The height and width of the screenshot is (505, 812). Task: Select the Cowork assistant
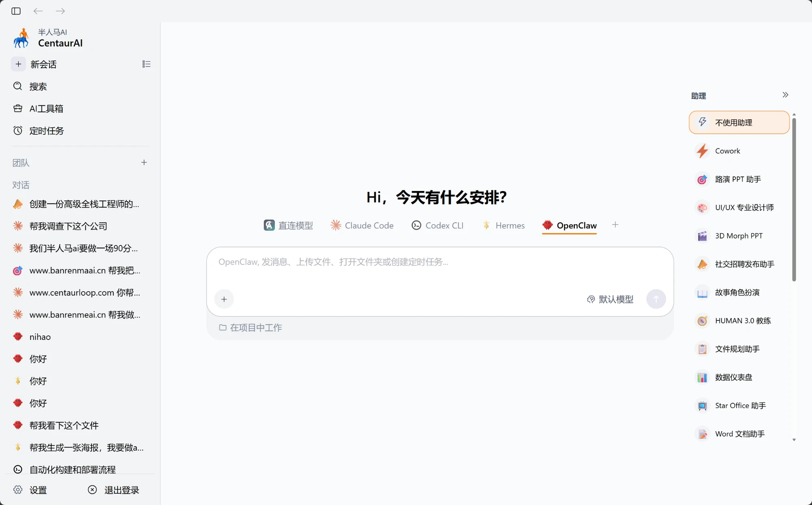pyautogui.click(x=739, y=151)
